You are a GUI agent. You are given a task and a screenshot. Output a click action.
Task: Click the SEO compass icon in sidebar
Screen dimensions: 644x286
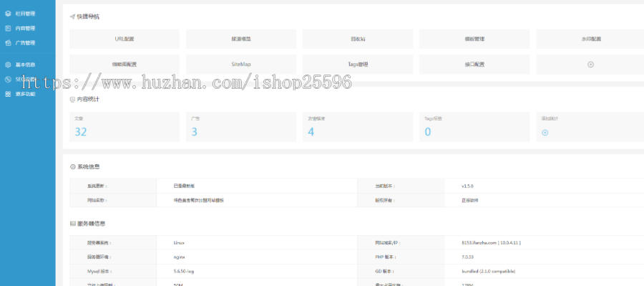coord(8,80)
